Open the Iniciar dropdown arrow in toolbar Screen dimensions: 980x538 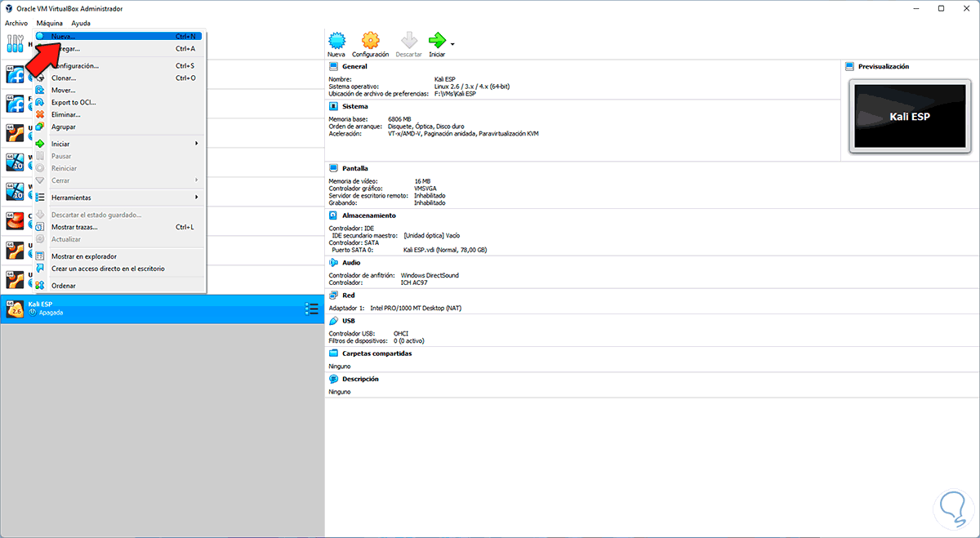click(x=452, y=43)
